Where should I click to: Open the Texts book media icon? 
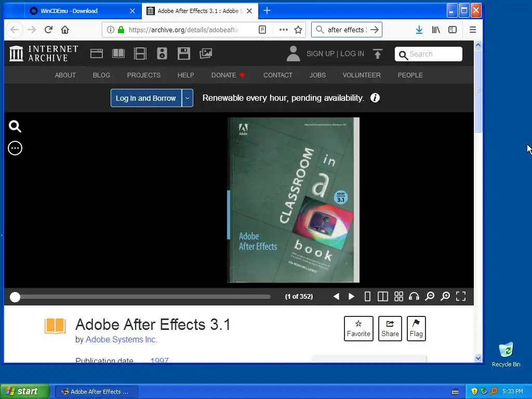[x=118, y=54]
